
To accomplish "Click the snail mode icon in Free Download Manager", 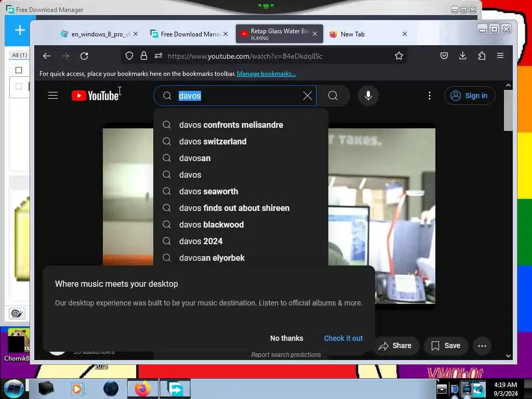I will [17, 313].
